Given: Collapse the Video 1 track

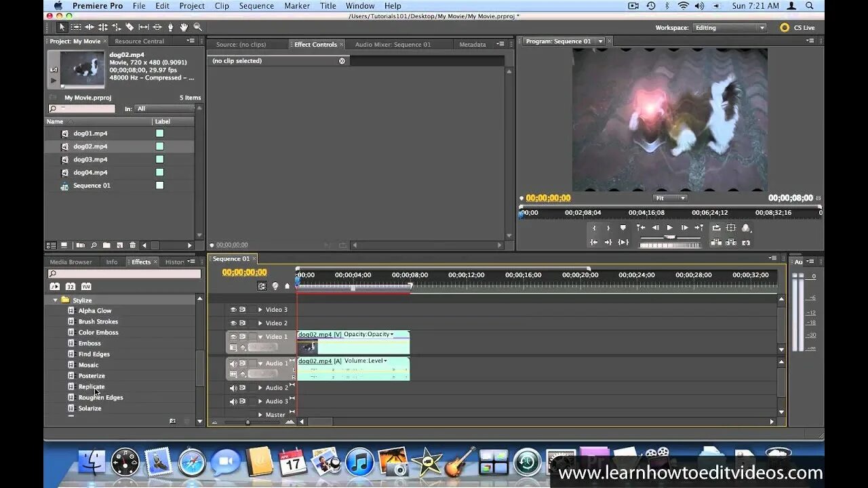Looking at the screenshot, I should pyautogui.click(x=260, y=337).
